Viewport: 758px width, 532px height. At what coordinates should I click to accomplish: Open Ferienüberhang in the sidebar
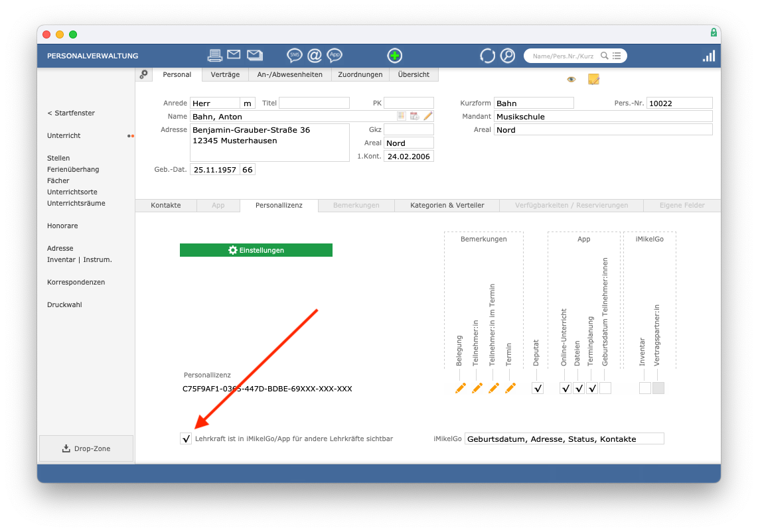tap(73, 170)
